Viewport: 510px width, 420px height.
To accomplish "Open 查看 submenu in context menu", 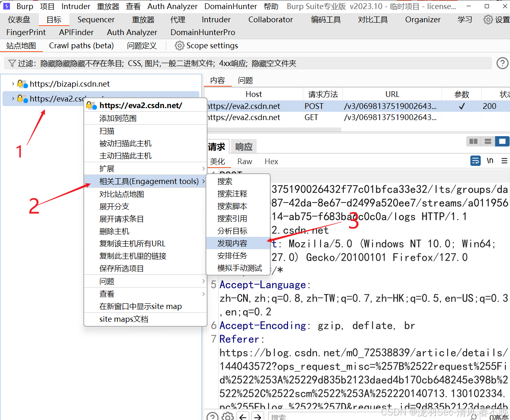I will pyautogui.click(x=145, y=294).
